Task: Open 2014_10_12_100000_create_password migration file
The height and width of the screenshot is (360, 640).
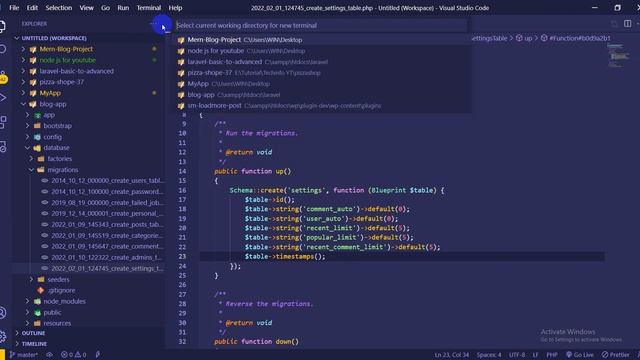Action: pyautogui.click(x=108, y=191)
